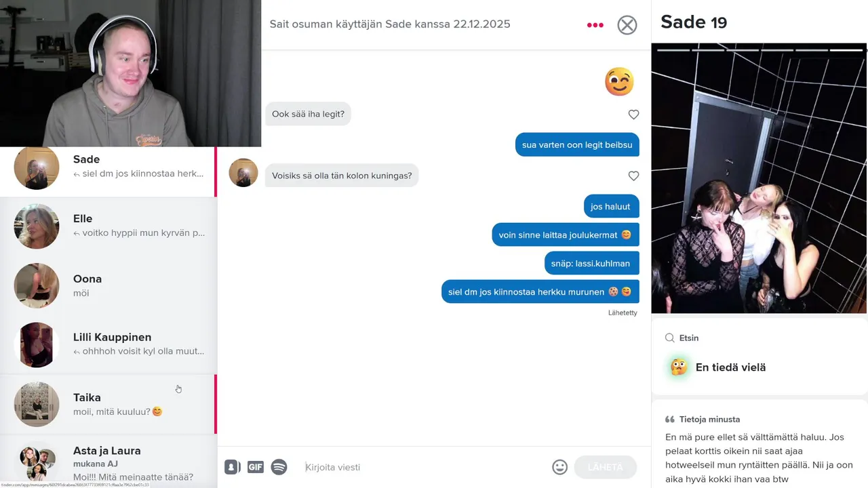Screen dimensions: 868x488
Task: Close the conversation with the X icon
Action: pyautogui.click(x=627, y=25)
